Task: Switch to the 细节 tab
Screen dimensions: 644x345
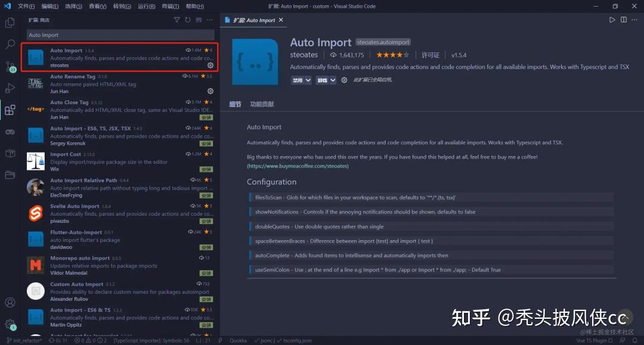Action: pos(235,104)
